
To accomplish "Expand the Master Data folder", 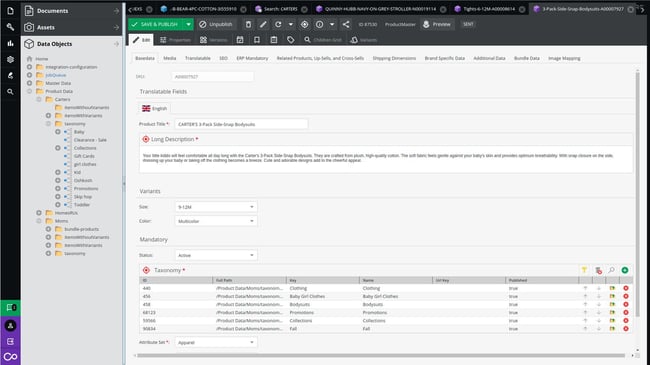I will click(29, 83).
